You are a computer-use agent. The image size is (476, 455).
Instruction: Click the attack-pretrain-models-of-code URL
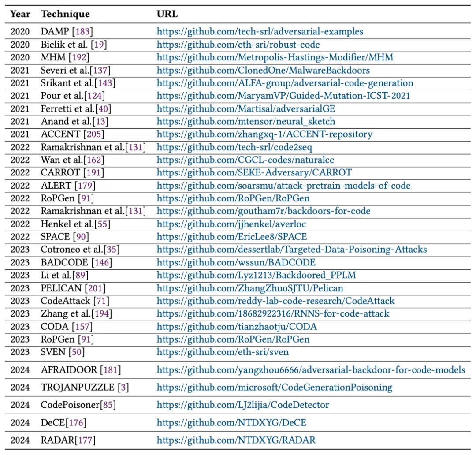click(x=283, y=186)
